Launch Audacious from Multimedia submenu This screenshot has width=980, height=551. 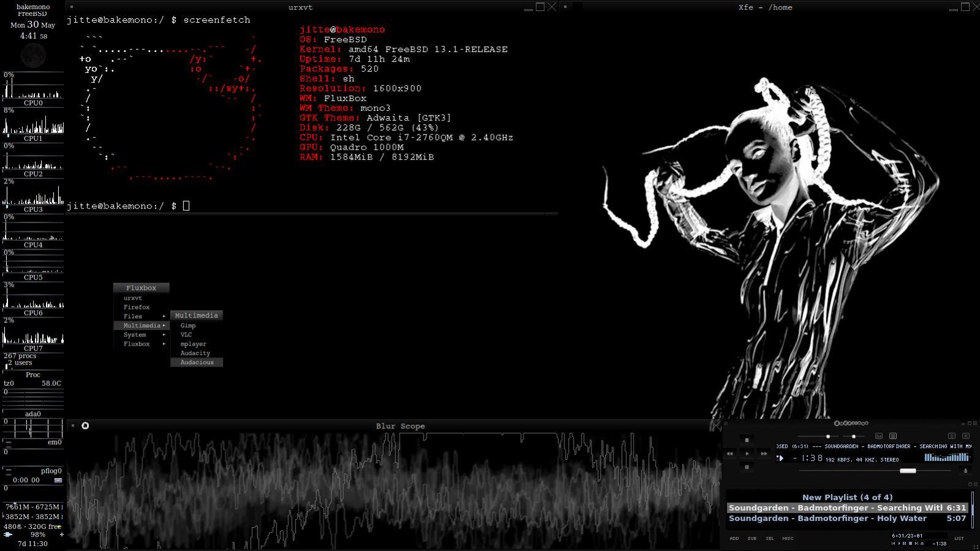click(x=196, y=362)
